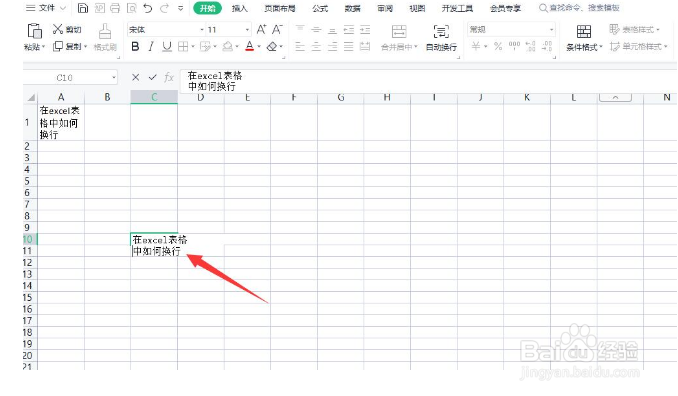Click the Copy (复制) icon

58,46
